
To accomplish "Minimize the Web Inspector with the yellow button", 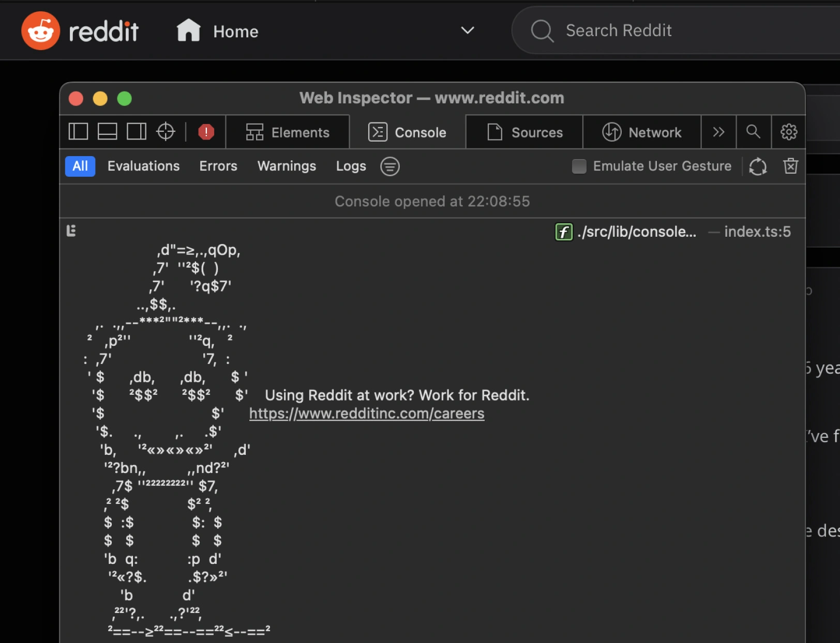I will pyautogui.click(x=100, y=98).
